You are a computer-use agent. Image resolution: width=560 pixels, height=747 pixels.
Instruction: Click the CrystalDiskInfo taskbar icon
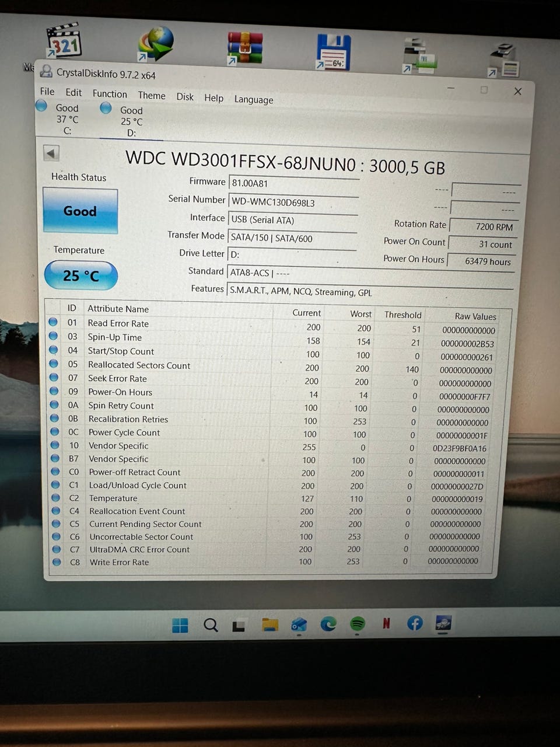(x=443, y=623)
